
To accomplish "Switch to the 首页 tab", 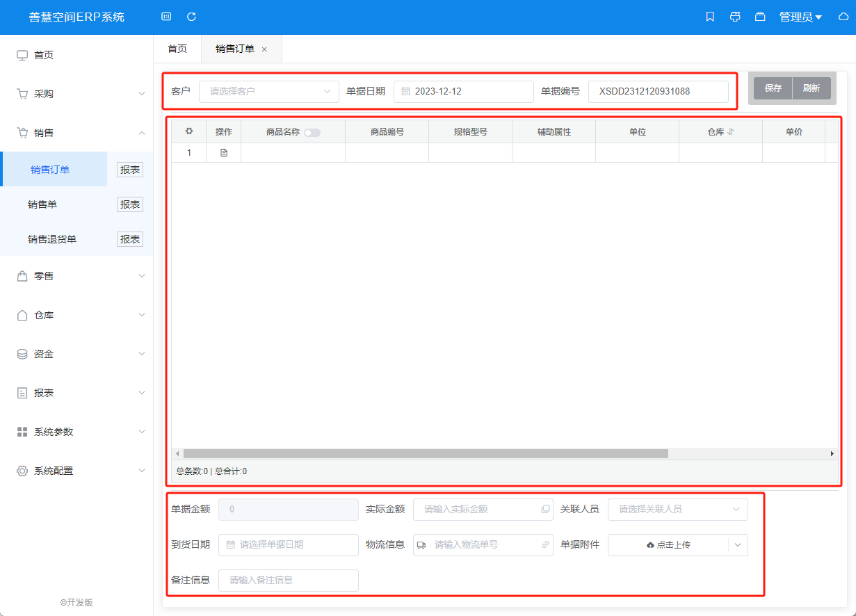I will click(x=177, y=49).
